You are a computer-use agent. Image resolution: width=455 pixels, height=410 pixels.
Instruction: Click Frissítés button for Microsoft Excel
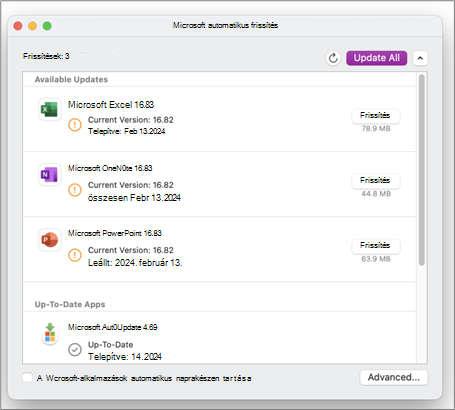[376, 116]
